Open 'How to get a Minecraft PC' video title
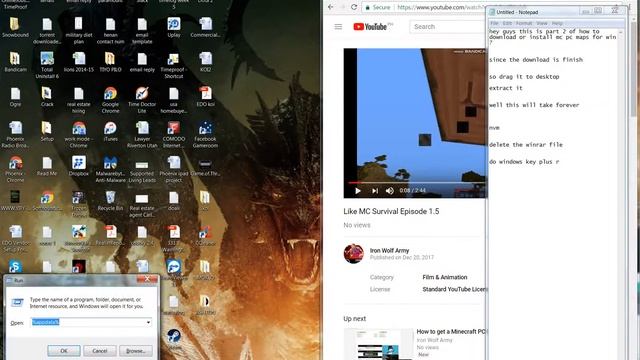640x360 pixels. 451,331
